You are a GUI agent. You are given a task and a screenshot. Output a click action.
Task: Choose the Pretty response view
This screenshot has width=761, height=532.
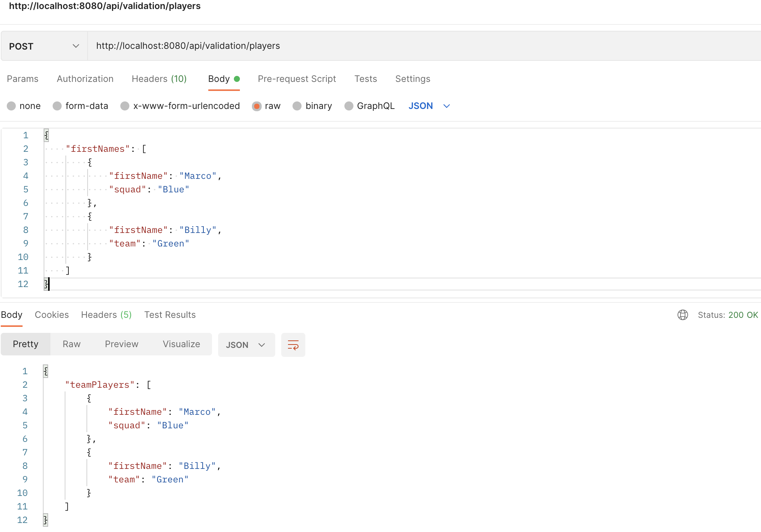point(26,344)
